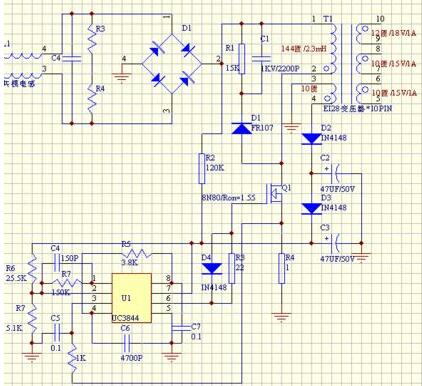Click capacitor C2 47UF/50V
The width and height of the screenshot is (422, 386).
point(336,173)
